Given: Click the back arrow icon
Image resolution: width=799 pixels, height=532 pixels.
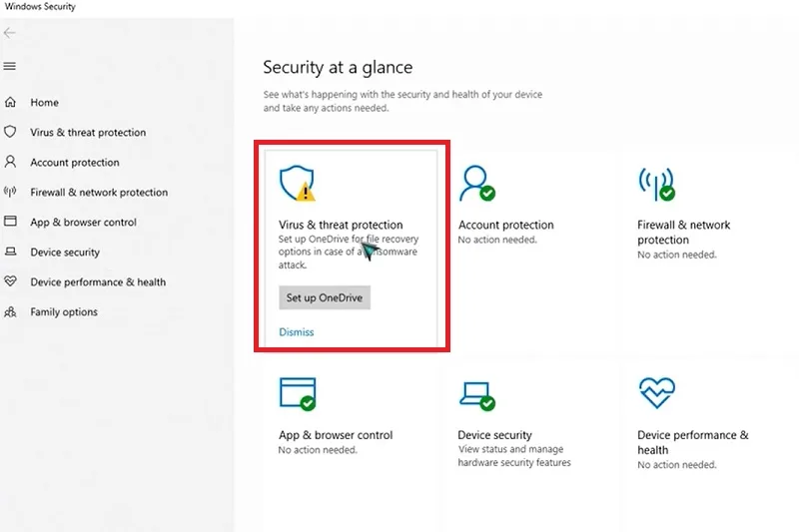Looking at the screenshot, I should click(x=9, y=33).
